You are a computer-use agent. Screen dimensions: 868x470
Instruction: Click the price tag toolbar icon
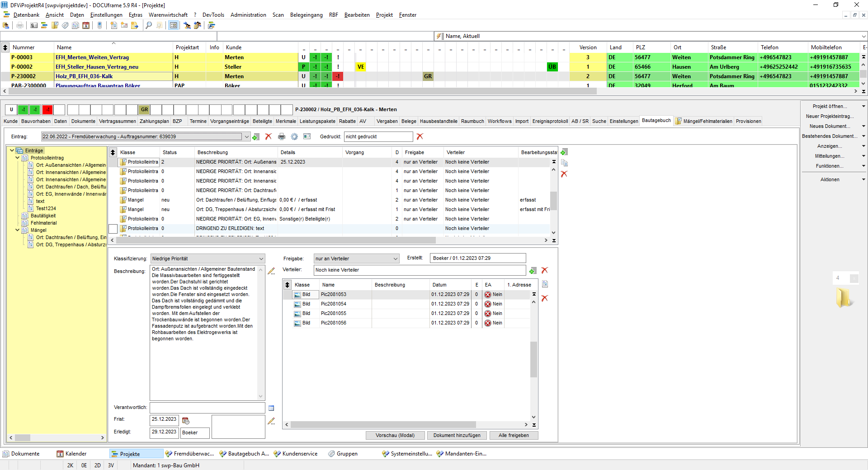coord(65,25)
